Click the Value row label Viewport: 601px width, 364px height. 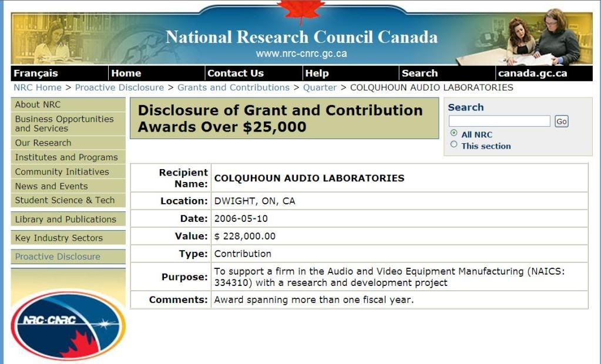click(x=192, y=237)
